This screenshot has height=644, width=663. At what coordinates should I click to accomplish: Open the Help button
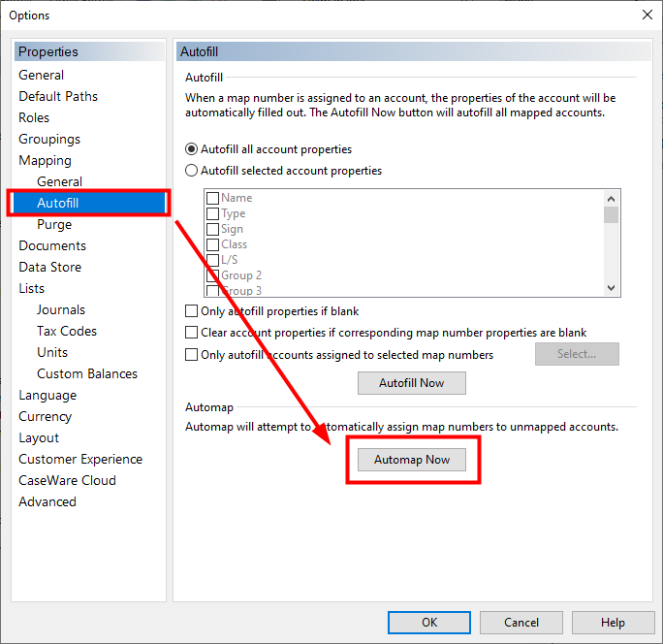point(614,623)
